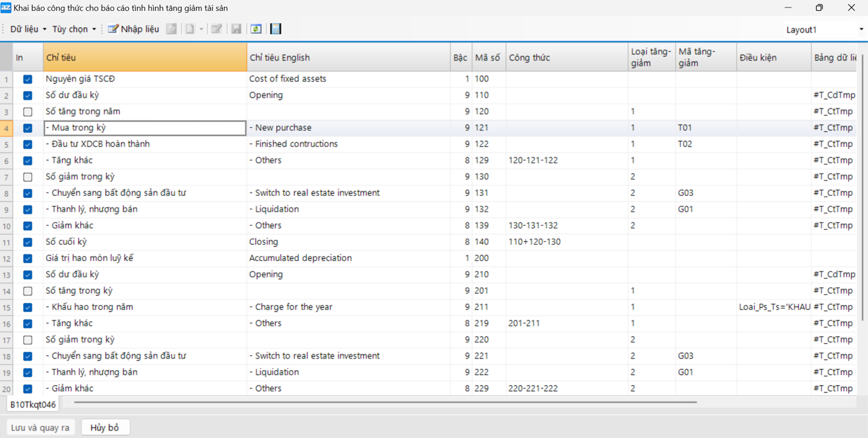Uncheck the In checkbox for Nguyên giá TSCĐ
This screenshot has height=438, width=868.
click(x=28, y=79)
